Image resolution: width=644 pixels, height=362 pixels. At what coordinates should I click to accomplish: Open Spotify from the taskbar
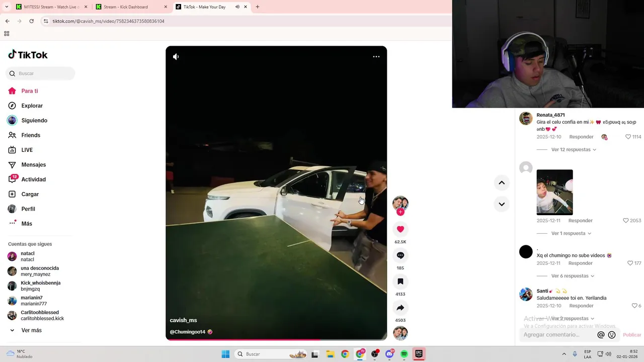tap(404, 354)
